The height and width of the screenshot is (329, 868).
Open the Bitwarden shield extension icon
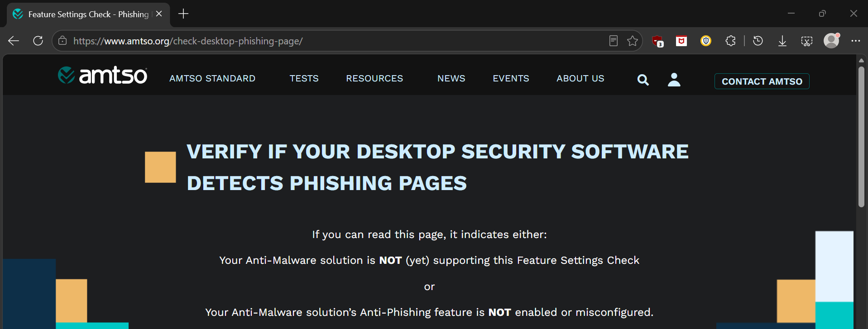(706, 41)
